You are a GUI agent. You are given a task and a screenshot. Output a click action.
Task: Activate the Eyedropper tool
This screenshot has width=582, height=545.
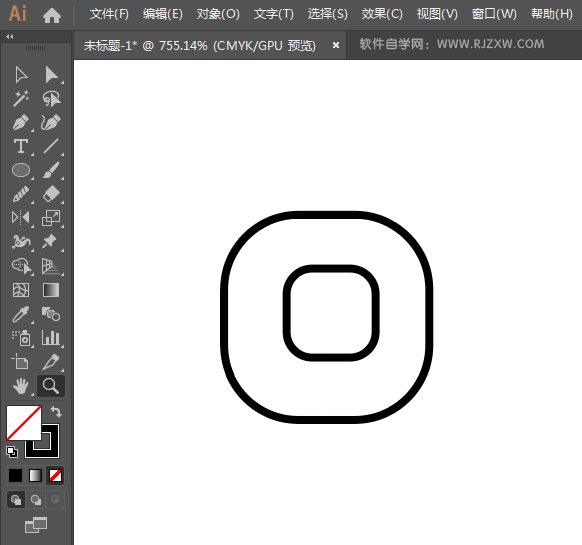[21, 314]
